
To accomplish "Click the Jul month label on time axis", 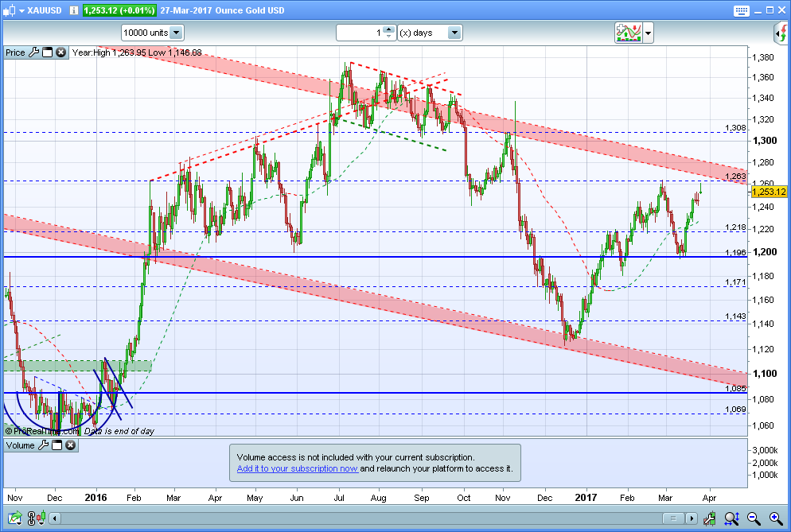I will (x=339, y=498).
